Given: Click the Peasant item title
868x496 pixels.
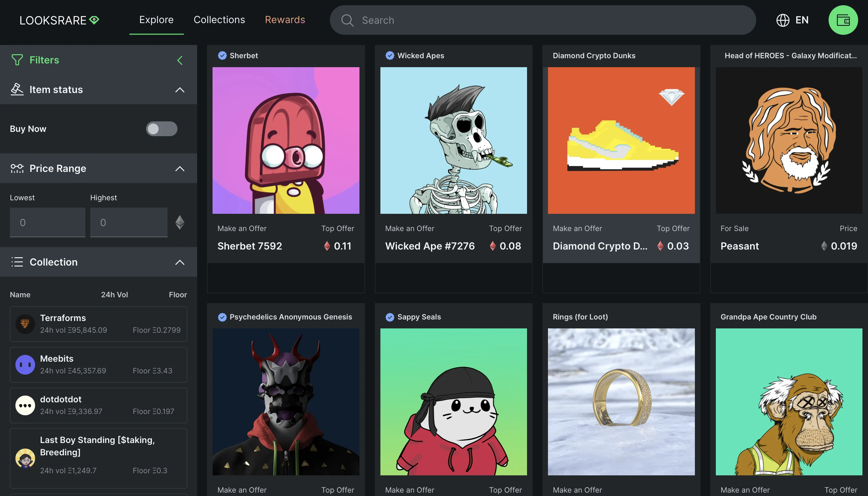Looking at the screenshot, I should [x=739, y=246].
